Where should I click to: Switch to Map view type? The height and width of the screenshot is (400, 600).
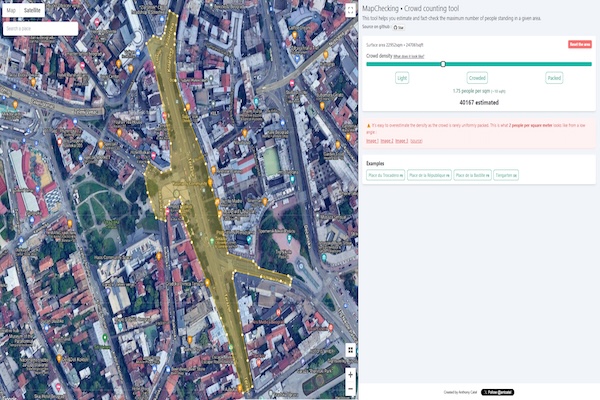[x=11, y=10]
